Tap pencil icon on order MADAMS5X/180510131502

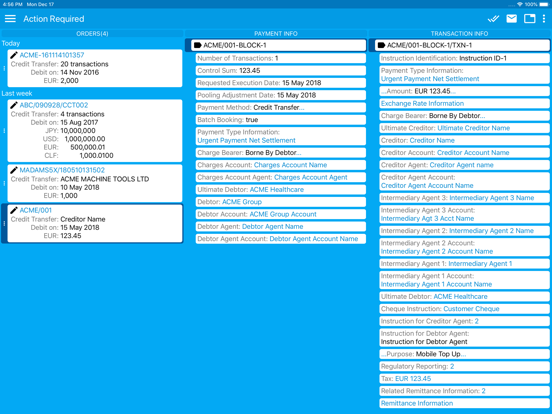click(14, 170)
